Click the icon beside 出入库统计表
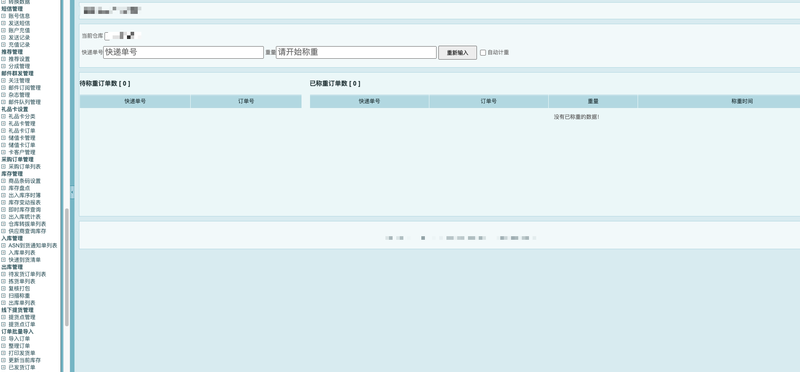 (x=4, y=216)
